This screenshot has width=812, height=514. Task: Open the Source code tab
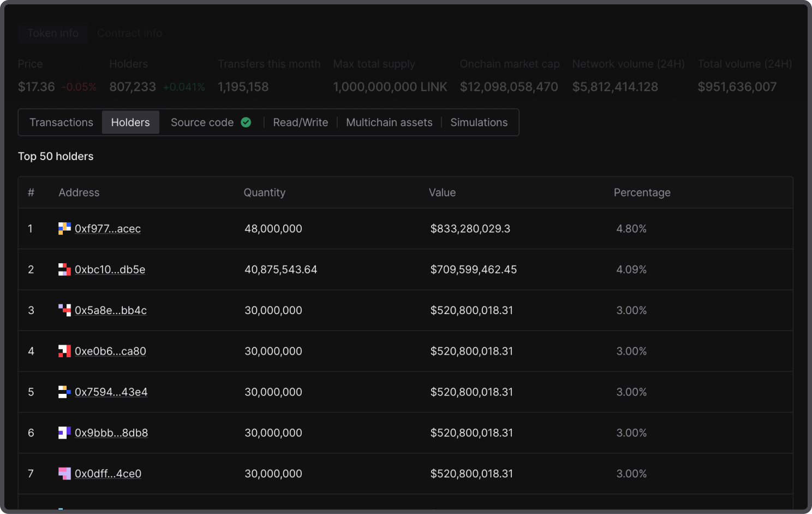click(x=202, y=122)
